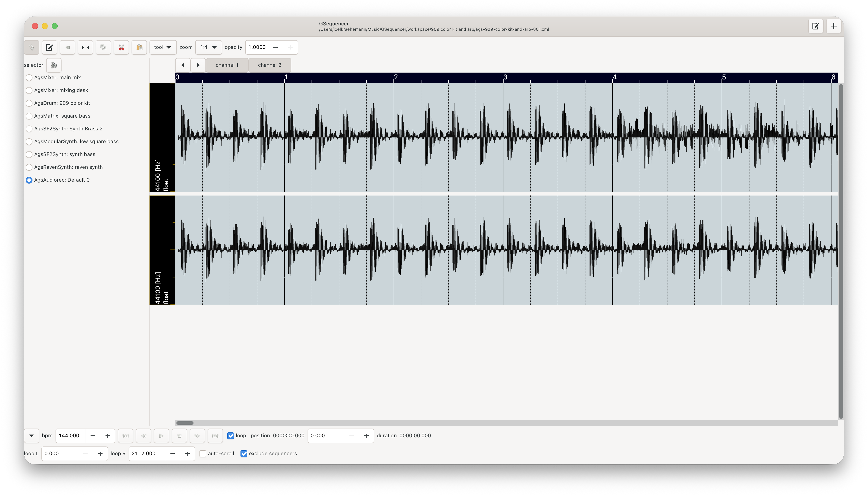Image resolution: width=868 pixels, height=496 pixels.
Task: Open the tool dropdown menu
Action: coord(163,47)
